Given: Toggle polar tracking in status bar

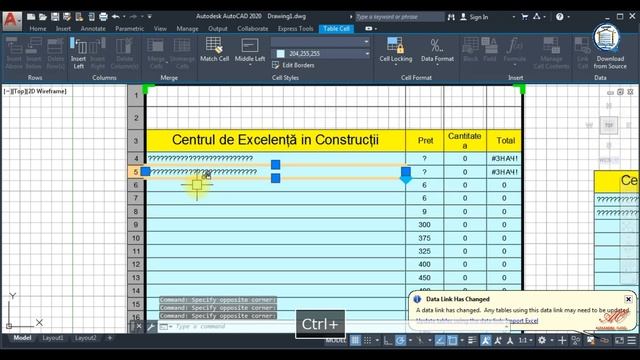Looking at the screenshot, I should click(400, 340).
